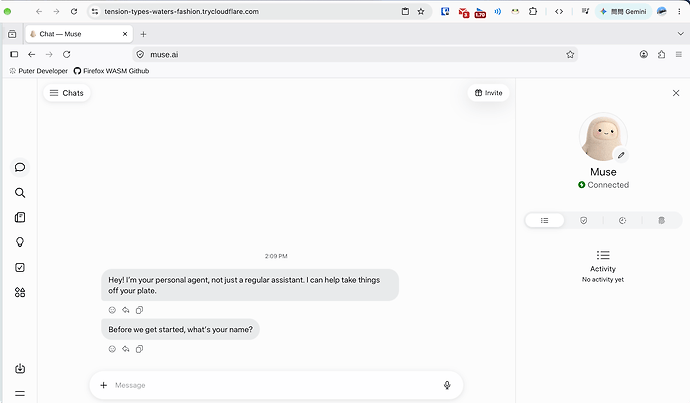
Task: Click the microphone icon in message box
Action: pyautogui.click(x=447, y=385)
